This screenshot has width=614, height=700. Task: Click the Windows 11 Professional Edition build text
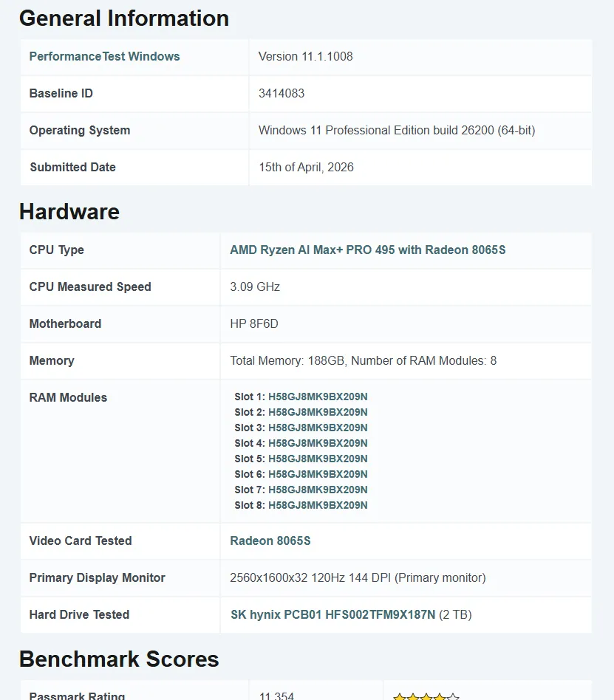(397, 131)
